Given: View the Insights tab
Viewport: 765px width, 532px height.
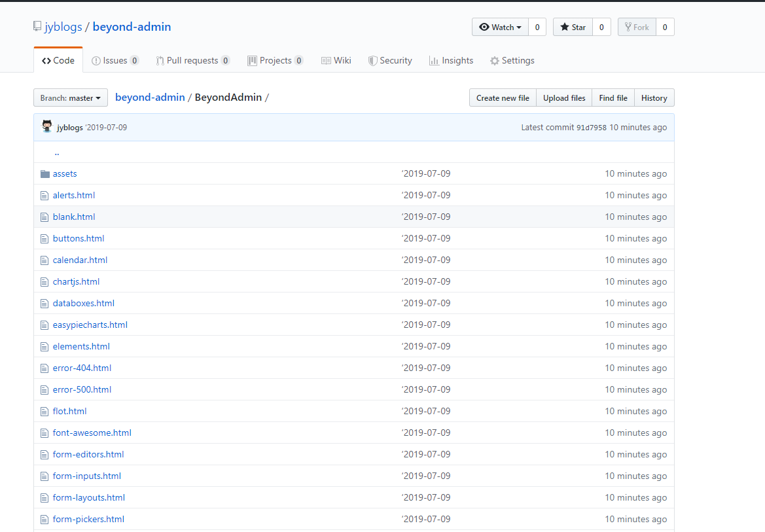Looking at the screenshot, I should pyautogui.click(x=451, y=60).
